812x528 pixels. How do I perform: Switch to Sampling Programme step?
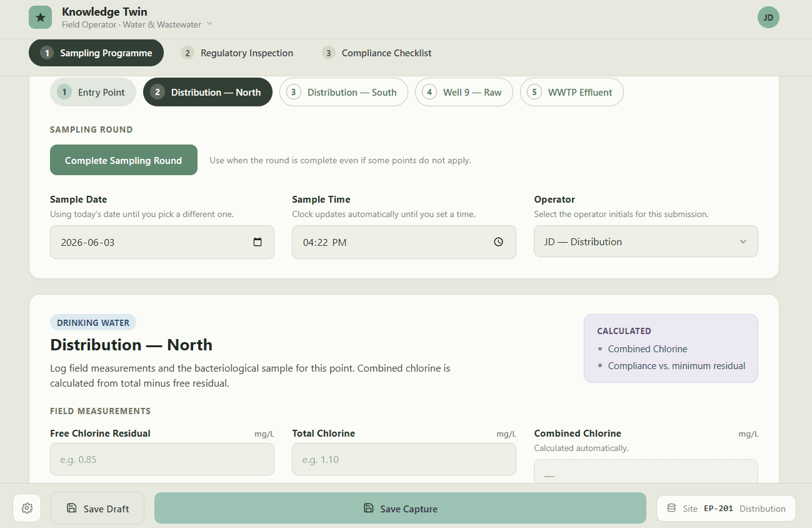[96, 53]
